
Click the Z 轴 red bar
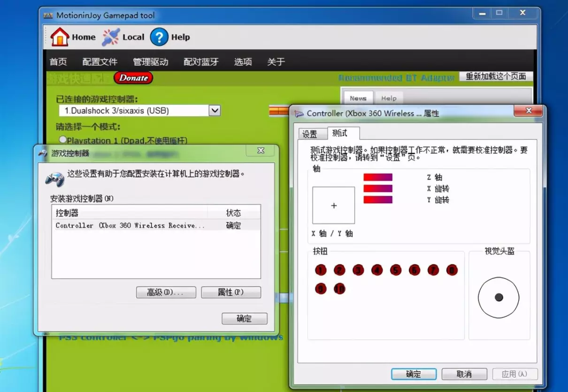click(x=378, y=177)
